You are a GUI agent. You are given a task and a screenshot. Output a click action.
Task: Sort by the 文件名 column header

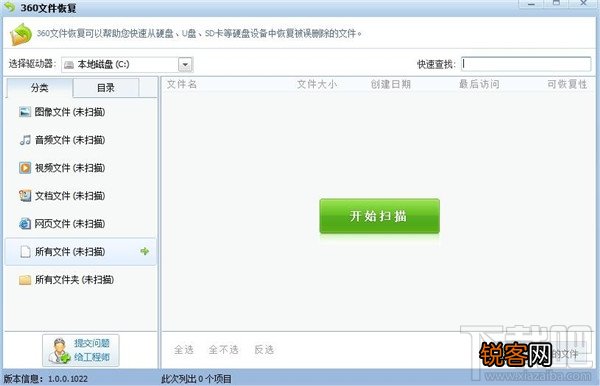pyautogui.click(x=182, y=84)
